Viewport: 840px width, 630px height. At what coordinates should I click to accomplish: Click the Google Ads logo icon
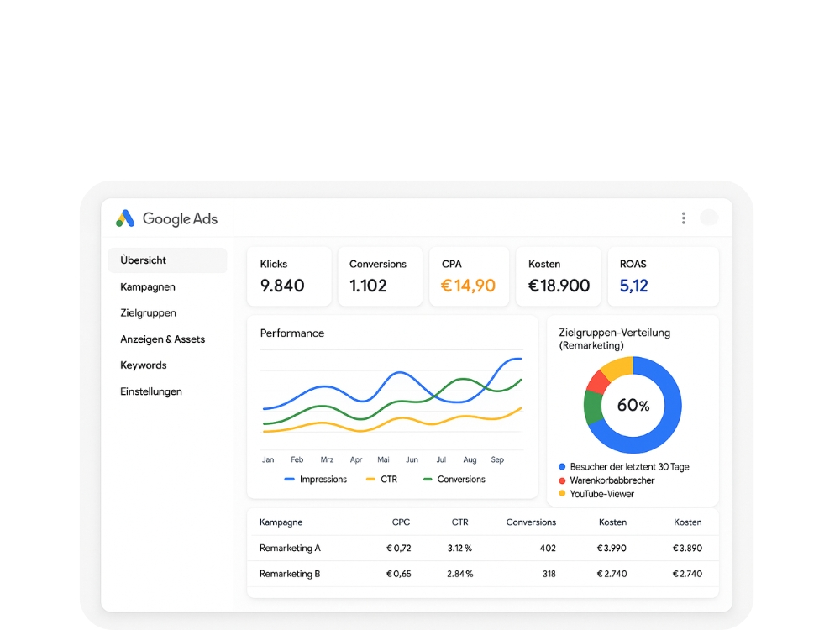click(125, 218)
